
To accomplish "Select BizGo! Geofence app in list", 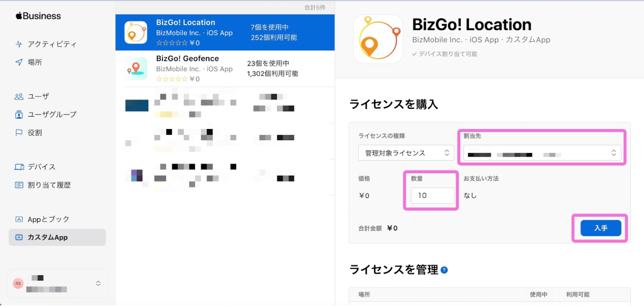I will [x=225, y=69].
